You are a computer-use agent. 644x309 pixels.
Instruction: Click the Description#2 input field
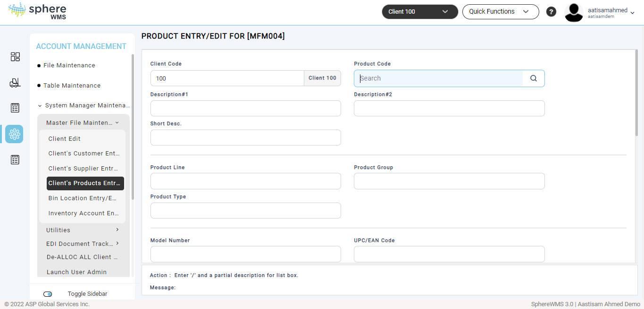point(450,108)
